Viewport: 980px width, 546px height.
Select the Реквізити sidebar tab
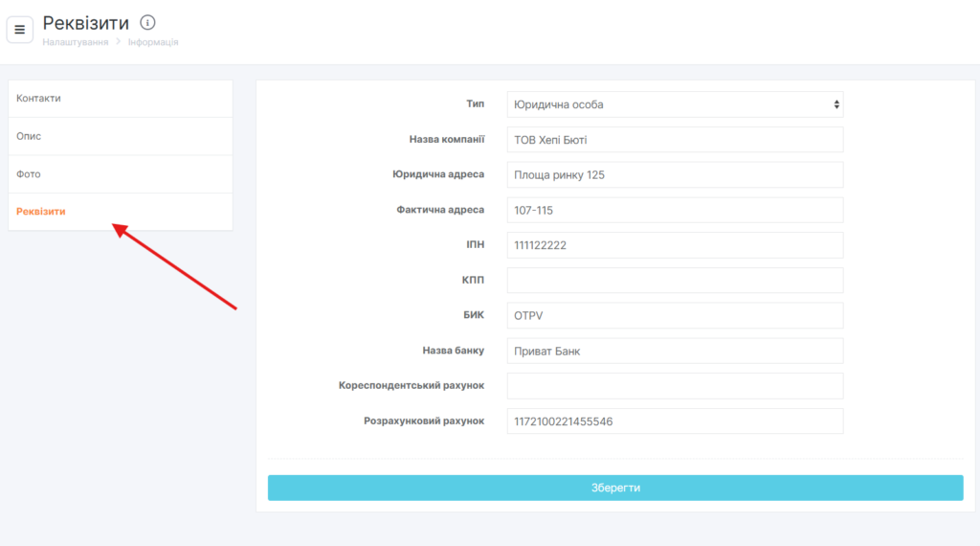point(121,212)
